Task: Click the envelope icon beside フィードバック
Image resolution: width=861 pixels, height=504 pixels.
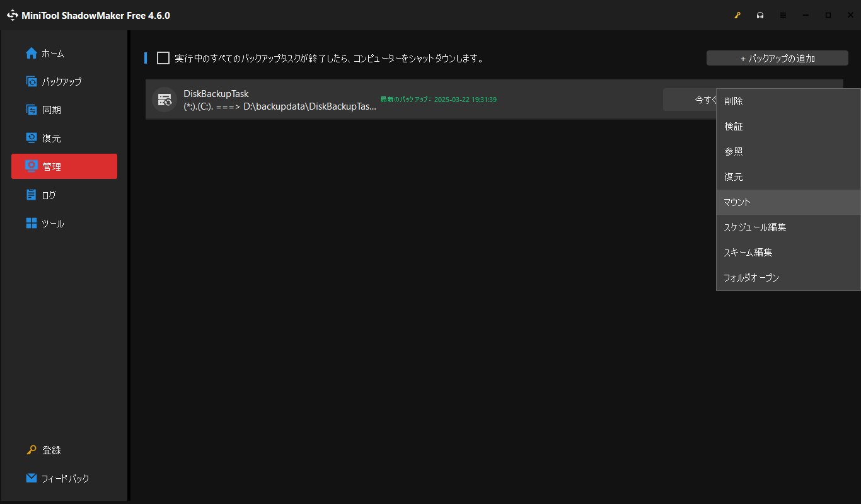Action: tap(32, 478)
